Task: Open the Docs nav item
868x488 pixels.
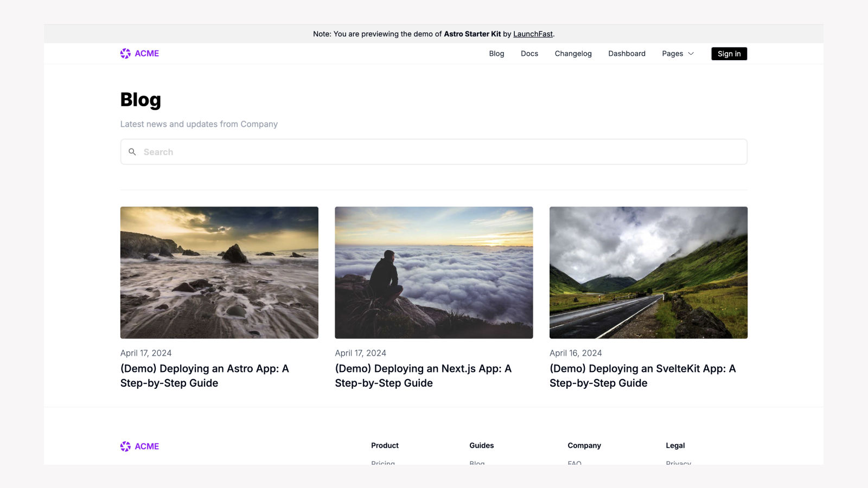Action: coord(529,54)
